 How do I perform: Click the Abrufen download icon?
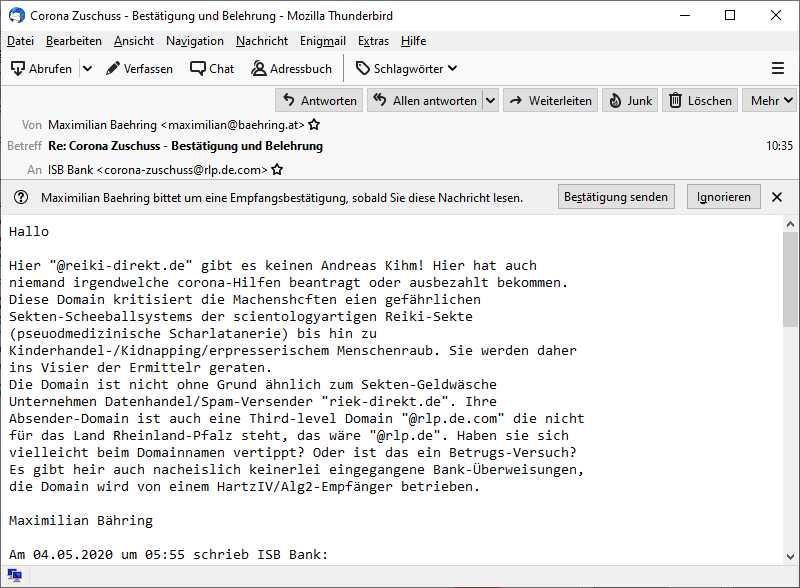pos(18,68)
